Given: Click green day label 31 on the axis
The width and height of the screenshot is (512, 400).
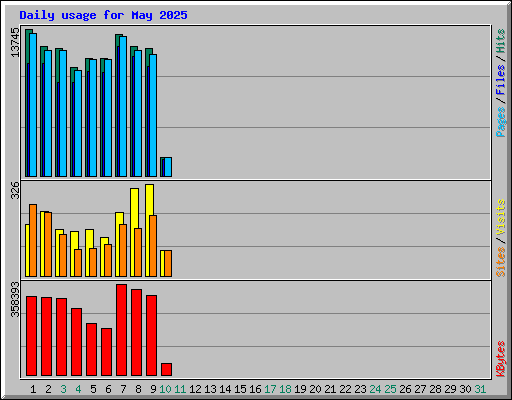Looking at the screenshot, I should tap(480, 389).
